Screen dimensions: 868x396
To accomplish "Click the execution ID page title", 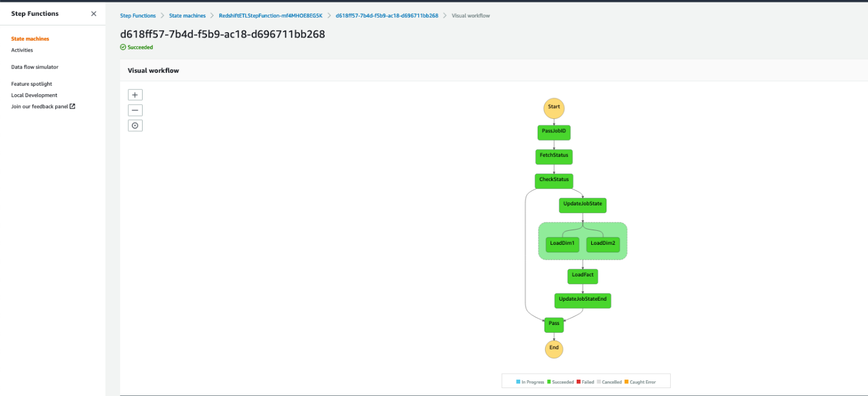I will [222, 34].
